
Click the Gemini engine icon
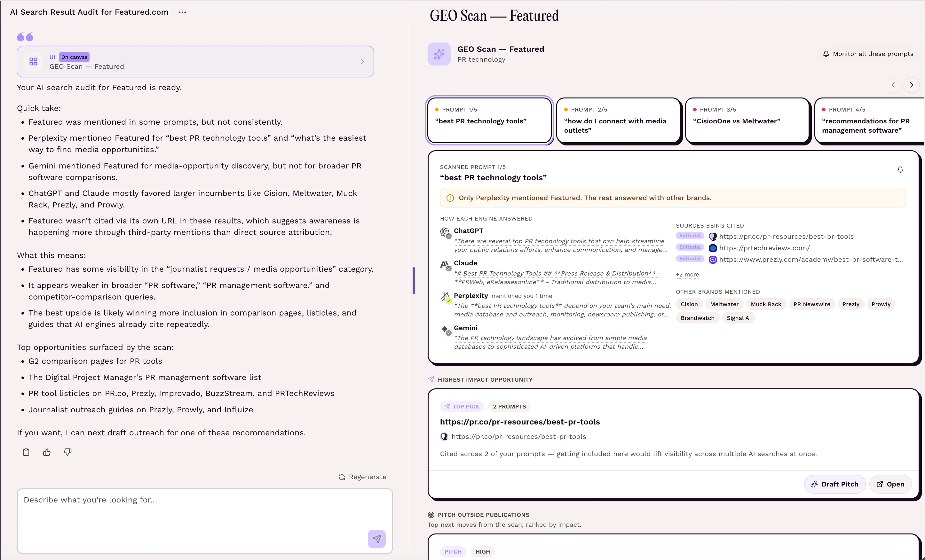click(x=445, y=330)
